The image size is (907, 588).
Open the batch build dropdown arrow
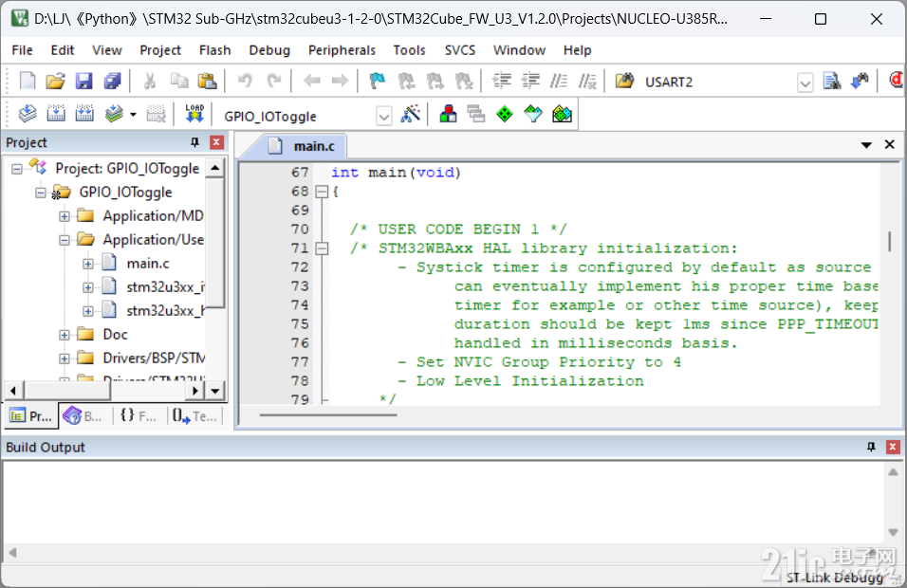(133, 115)
